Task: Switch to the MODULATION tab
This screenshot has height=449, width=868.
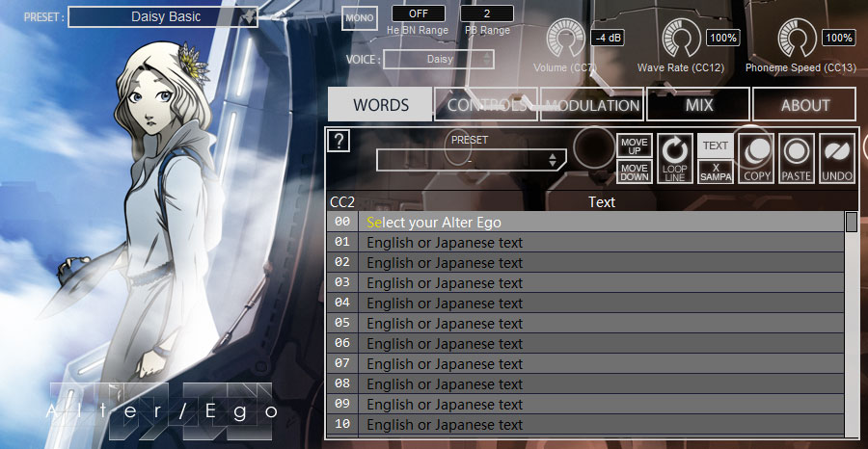Action: pyautogui.click(x=592, y=104)
